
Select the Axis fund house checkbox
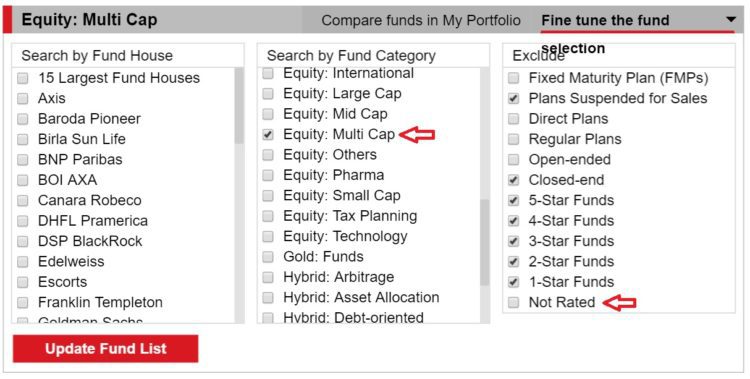click(22, 99)
